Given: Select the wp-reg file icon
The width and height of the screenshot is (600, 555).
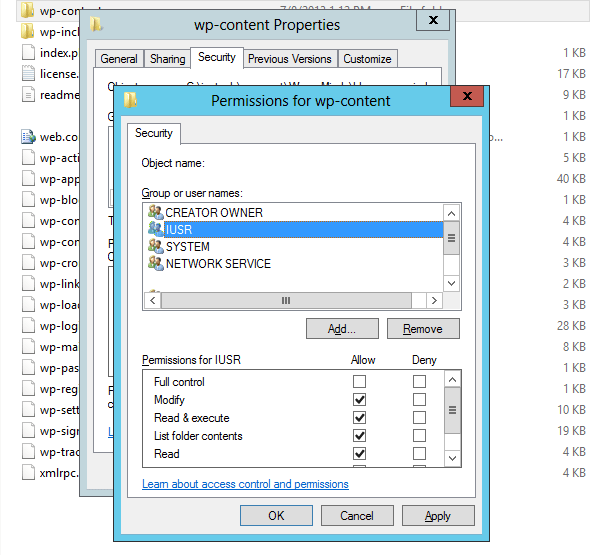Looking at the screenshot, I should click(x=28, y=389).
